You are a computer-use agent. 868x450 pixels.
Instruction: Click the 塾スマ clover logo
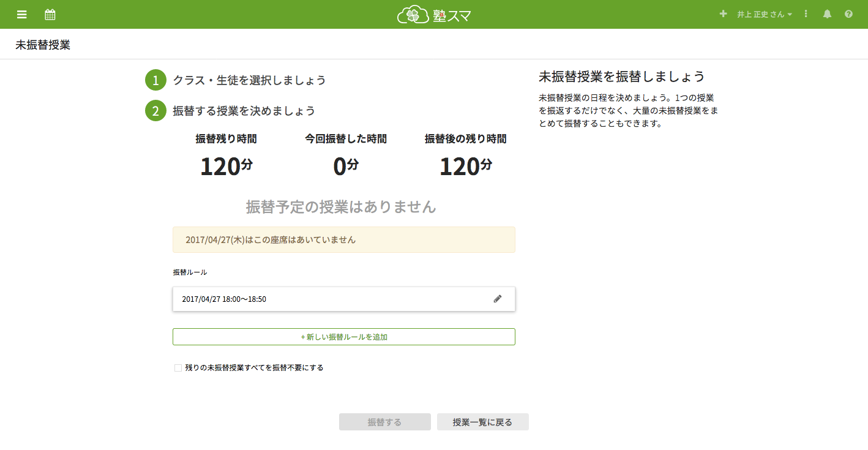433,15
